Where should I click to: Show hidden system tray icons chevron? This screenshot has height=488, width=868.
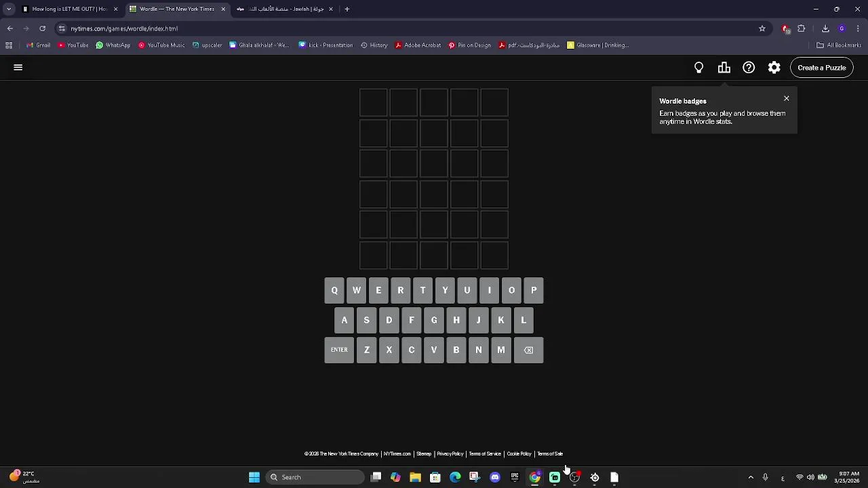point(751,477)
